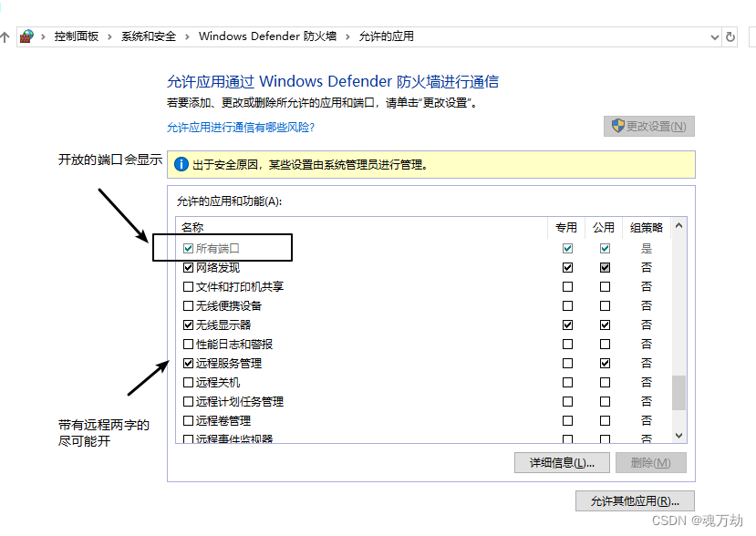Toggle the 公用 checkbox for 远程服务管理
Screen dimensions: 756x536
point(605,363)
